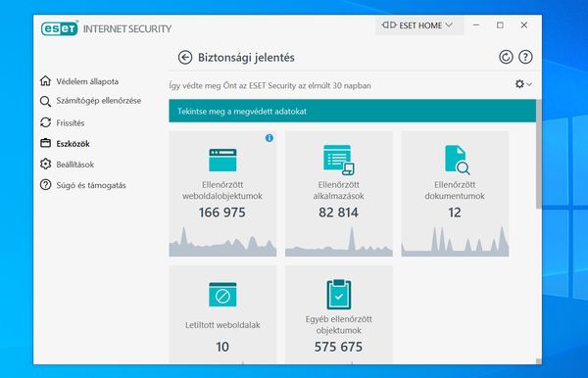Click the Ellenőrzött weboldalobjektumok label

coord(222,190)
